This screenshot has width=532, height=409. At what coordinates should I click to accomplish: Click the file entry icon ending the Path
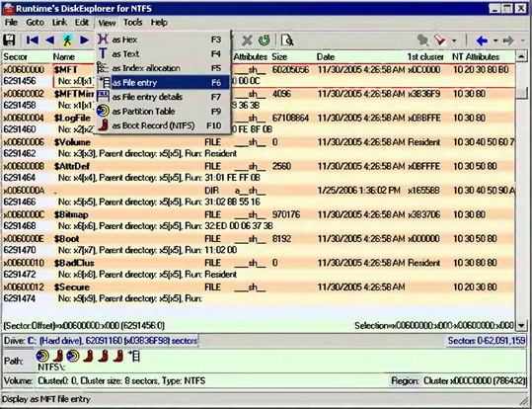(x=134, y=356)
